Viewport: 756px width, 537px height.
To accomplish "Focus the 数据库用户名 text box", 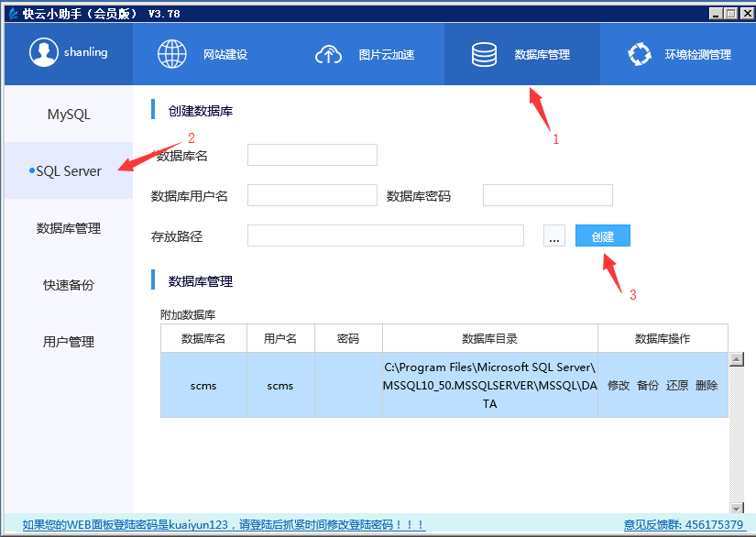I will click(x=312, y=195).
